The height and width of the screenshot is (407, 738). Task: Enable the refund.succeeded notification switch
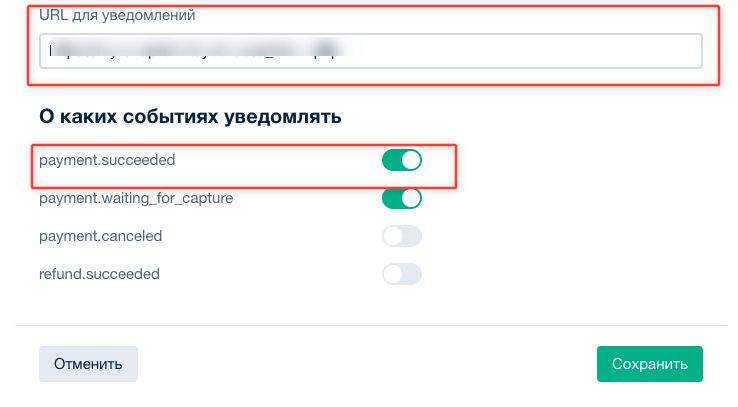pos(402,274)
